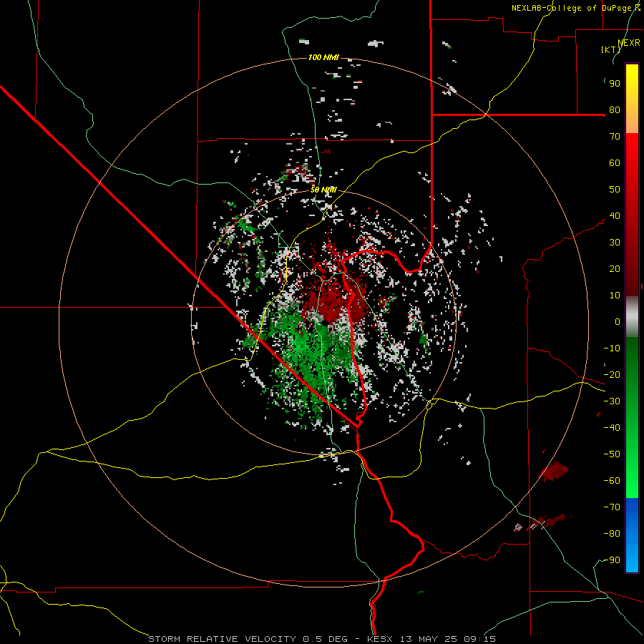Image resolution: width=644 pixels, height=644 pixels.
Task: Click the 20 value on the velocity scale
Action: 615,269
